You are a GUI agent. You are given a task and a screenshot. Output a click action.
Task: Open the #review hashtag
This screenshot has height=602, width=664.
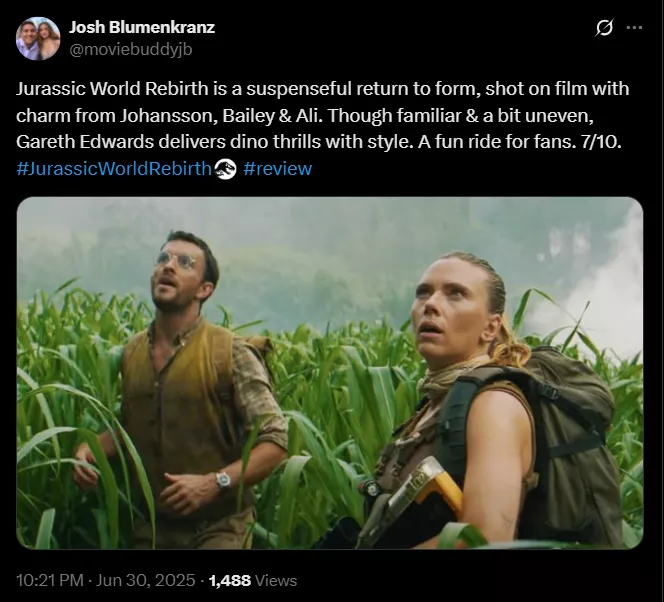(x=278, y=168)
